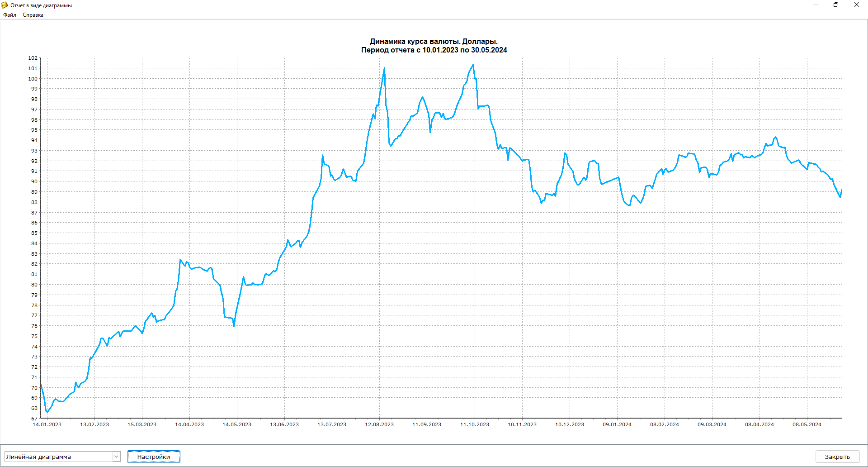Click y-axis value label 80
This screenshot has height=467, width=868.
tap(34, 285)
